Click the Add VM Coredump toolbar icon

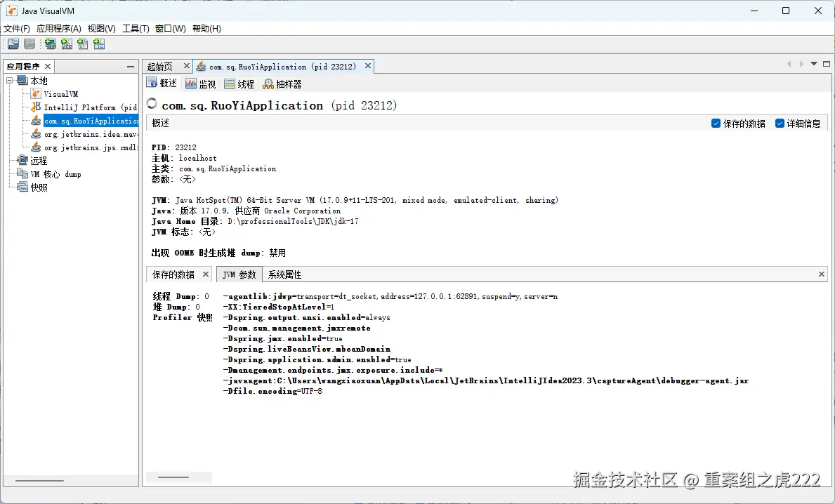(83, 44)
